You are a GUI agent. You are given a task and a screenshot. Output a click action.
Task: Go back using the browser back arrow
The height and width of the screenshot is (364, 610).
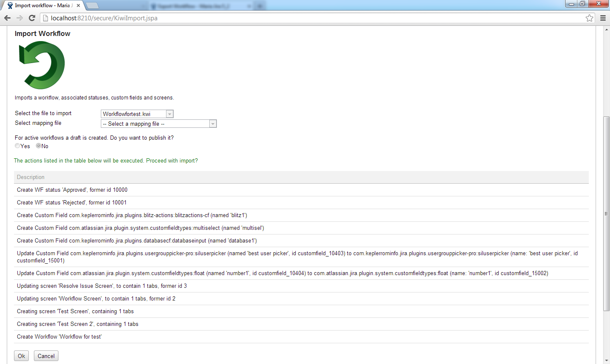pyautogui.click(x=7, y=18)
